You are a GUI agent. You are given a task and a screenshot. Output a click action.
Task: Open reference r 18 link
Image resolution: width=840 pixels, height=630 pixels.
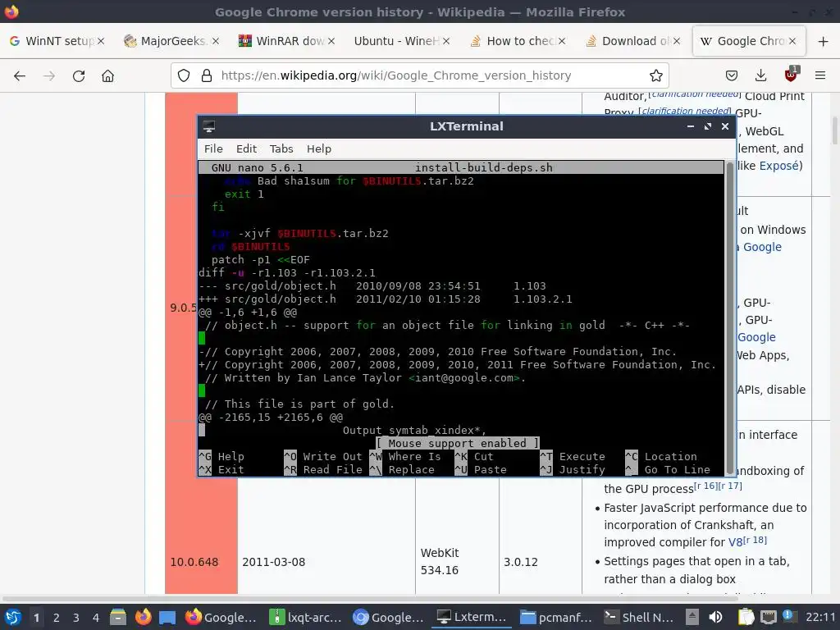pos(756,540)
